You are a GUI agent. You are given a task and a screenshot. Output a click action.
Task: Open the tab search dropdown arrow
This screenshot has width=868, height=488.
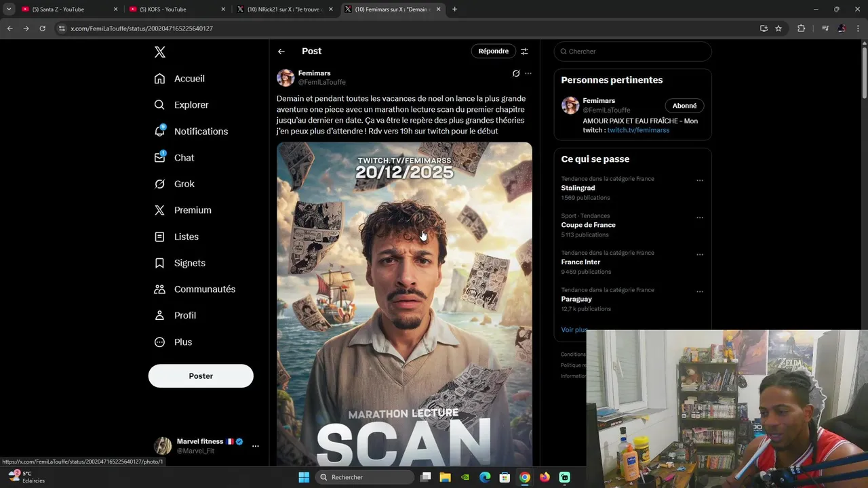coord(9,9)
